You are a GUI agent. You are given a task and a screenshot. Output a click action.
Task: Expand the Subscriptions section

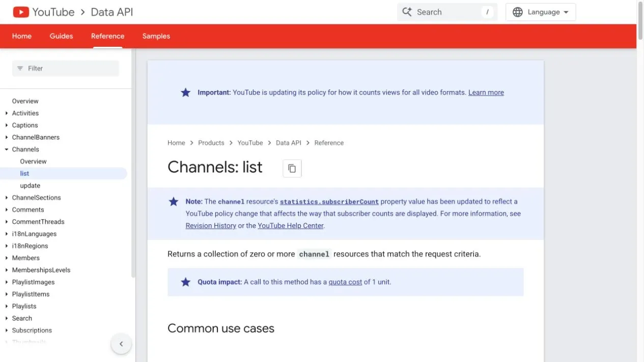[x=7, y=331]
